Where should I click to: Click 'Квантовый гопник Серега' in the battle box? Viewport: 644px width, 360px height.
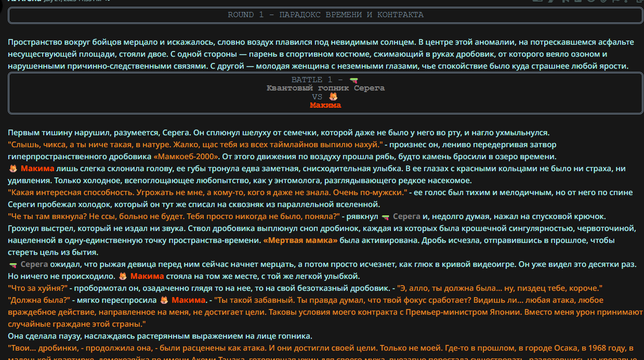(x=325, y=88)
